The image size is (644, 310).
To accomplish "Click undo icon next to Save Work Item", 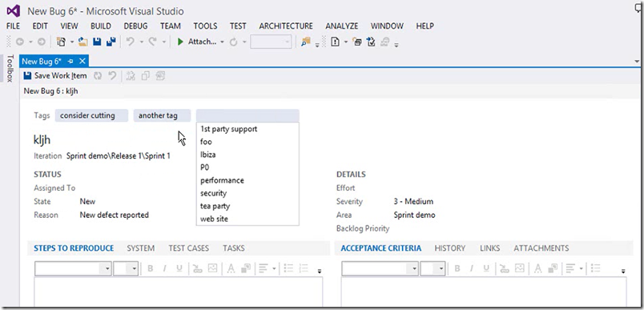I will (x=112, y=75).
